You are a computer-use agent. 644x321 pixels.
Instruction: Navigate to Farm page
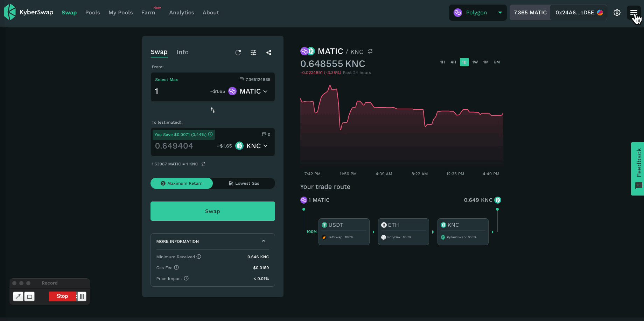coord(148,13)
